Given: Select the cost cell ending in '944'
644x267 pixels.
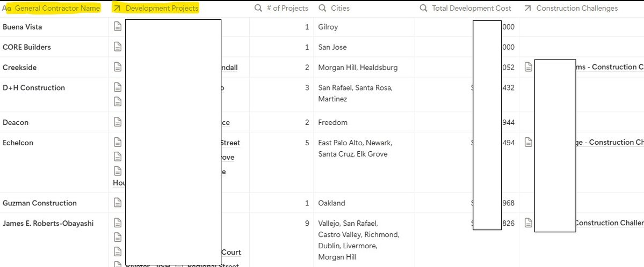Looking at the screenshot, I should tap(467, 122).
